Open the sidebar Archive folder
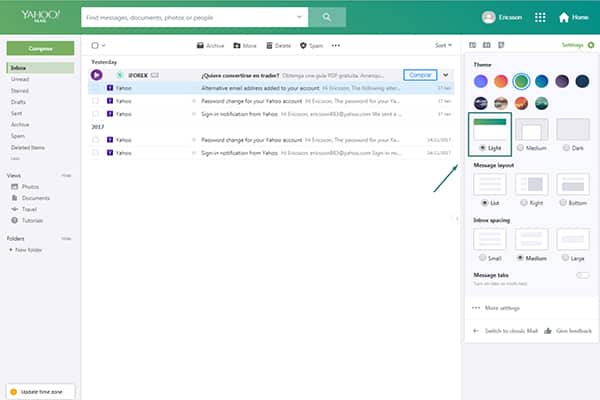Image resolution: width=600 pixels, height=400 pixels. pyautogui.click(x=20, y=125)
